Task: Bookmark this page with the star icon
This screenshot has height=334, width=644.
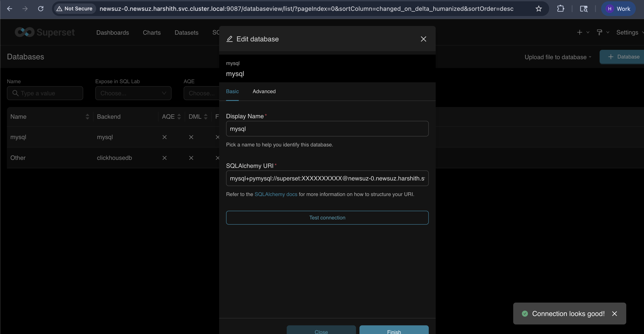Action: [x=539, y=9]
